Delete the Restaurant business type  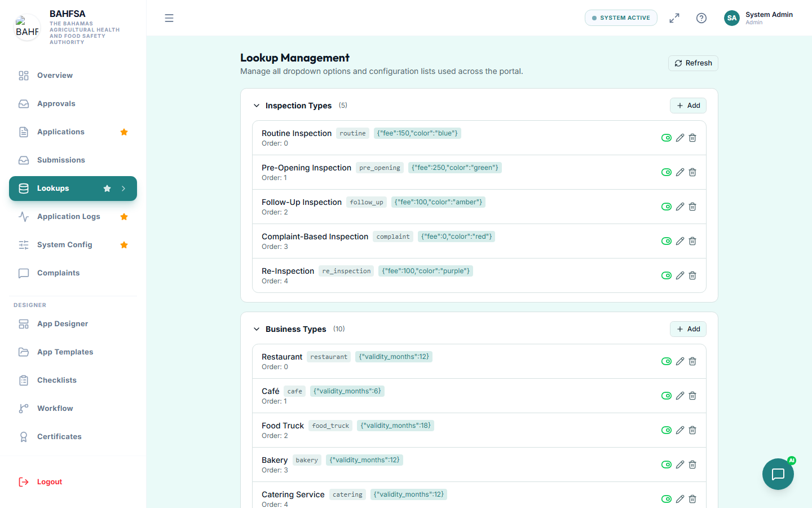tap(692, 361)
